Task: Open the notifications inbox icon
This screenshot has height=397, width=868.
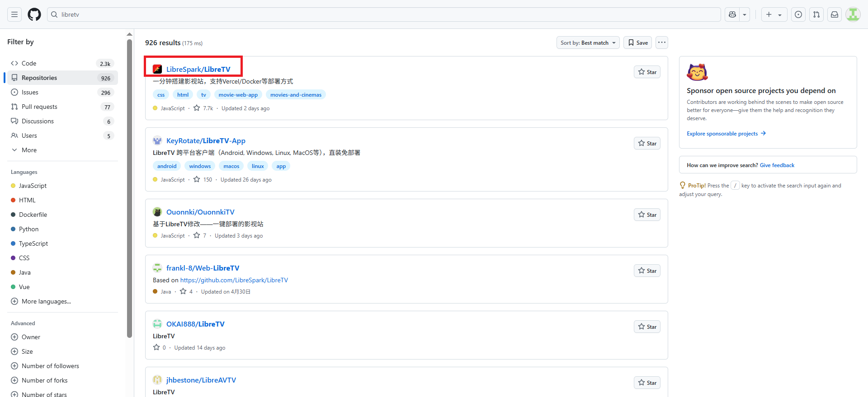Action: 835,14
